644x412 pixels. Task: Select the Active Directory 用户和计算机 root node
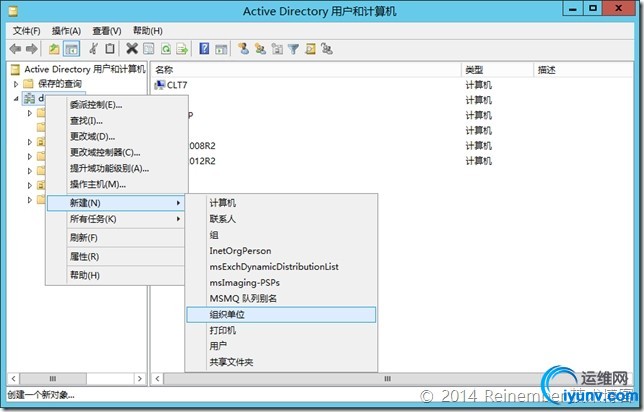(85, 69)
